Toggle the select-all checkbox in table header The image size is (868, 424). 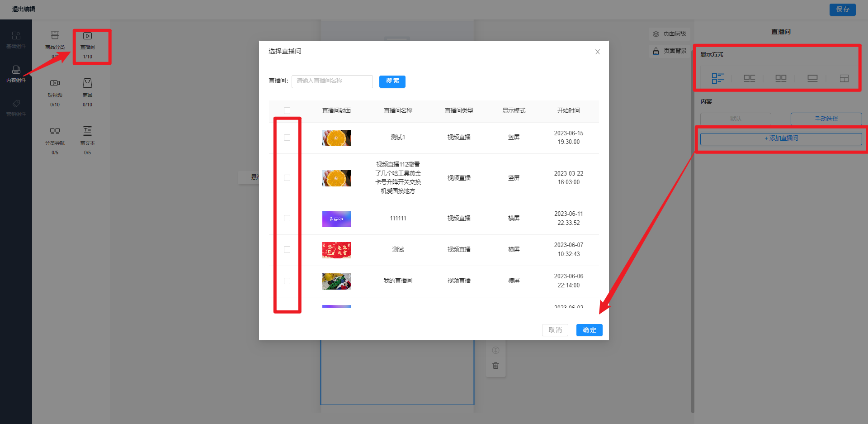pos(287,110)
